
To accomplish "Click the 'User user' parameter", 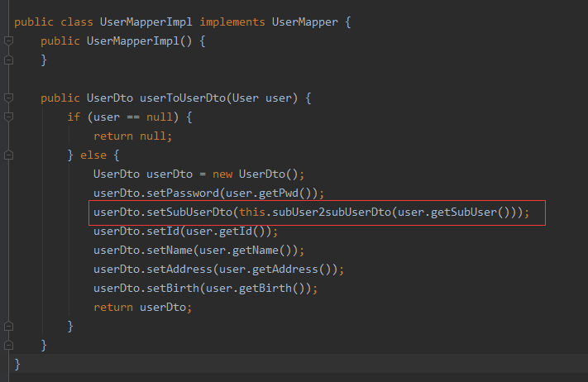I will pyautogui.click(x=262, y=98).
